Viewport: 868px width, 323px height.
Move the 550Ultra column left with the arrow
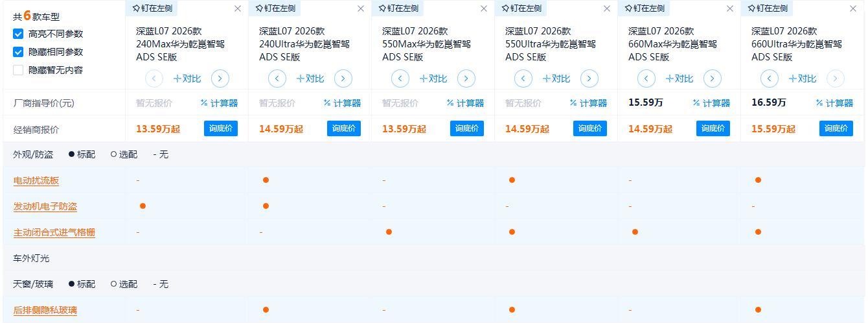[523, 78]
